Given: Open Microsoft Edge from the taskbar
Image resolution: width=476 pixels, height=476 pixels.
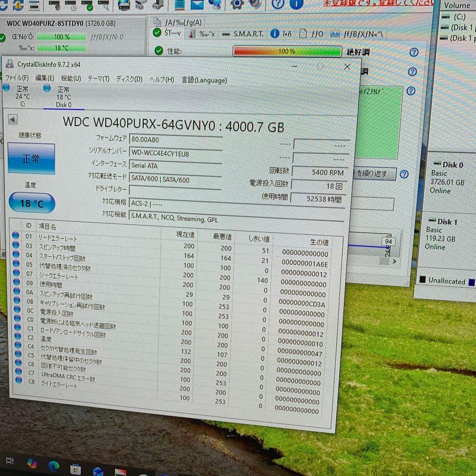Looking at the screenshot, I should 54,466.
